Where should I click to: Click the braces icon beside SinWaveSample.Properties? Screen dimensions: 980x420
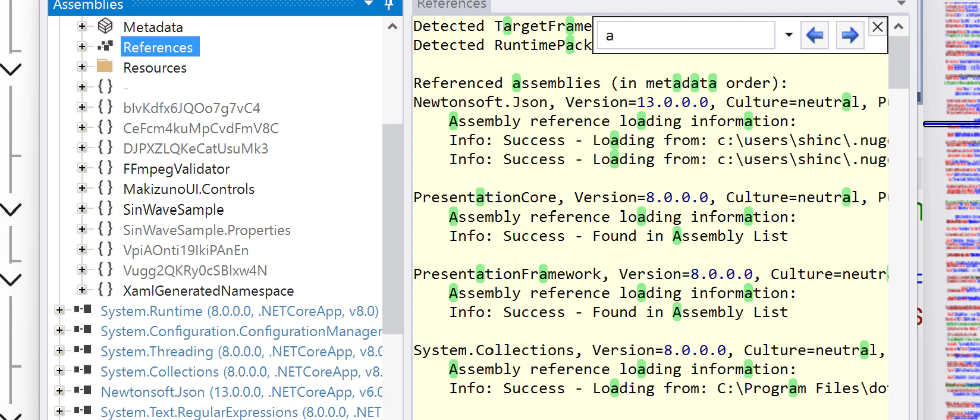tap(105, 229)
